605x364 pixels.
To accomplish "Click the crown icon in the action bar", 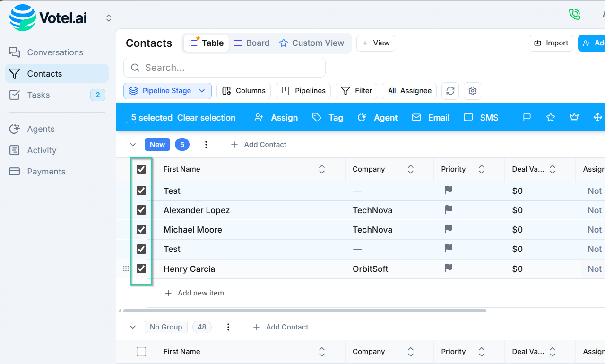I will (574, 117).
